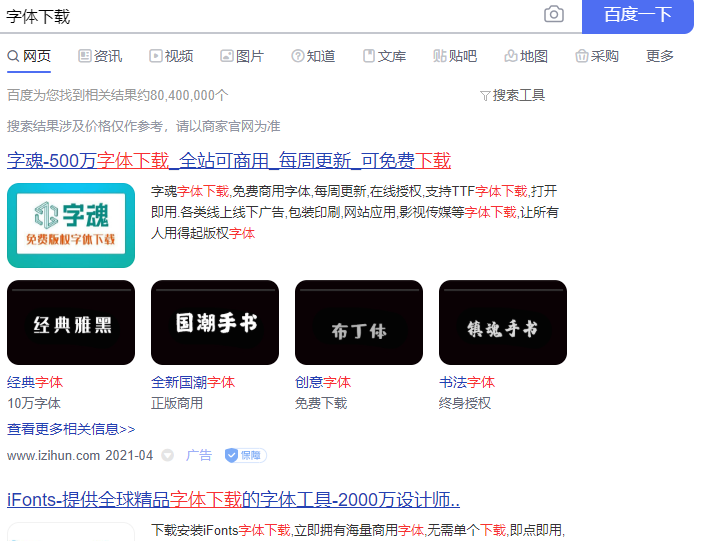Click the 文库 document icon
721x541 pixels.
point(369,56)
